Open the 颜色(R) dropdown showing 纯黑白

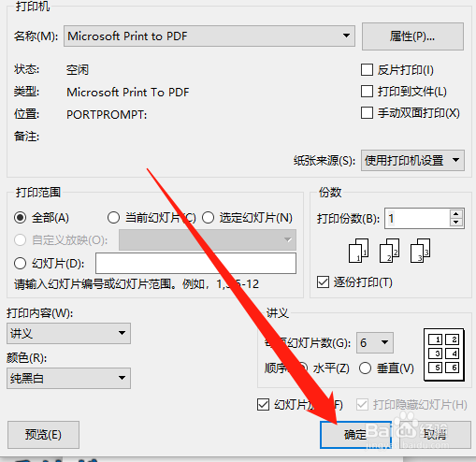coord(68,378)
